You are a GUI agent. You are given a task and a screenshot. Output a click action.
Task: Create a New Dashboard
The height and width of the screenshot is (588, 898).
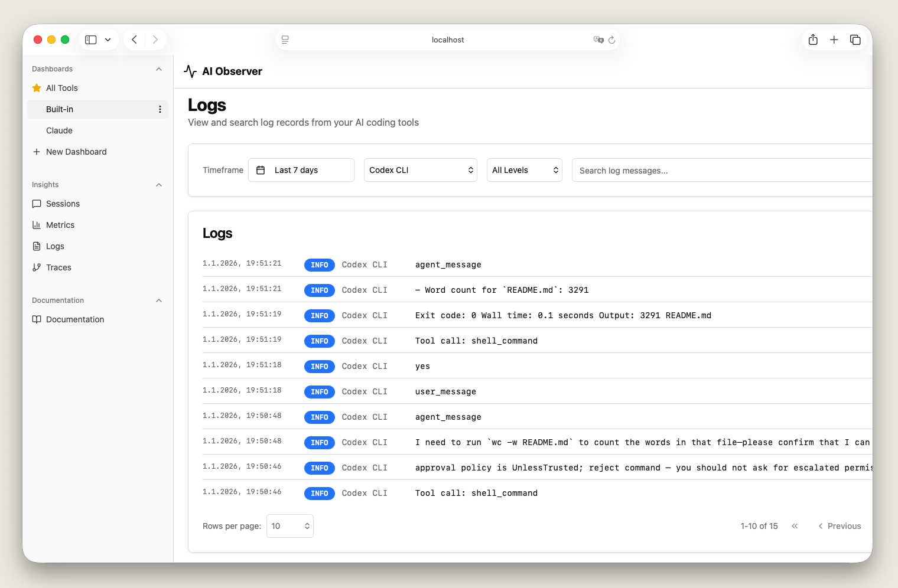[x=76, y=152]
